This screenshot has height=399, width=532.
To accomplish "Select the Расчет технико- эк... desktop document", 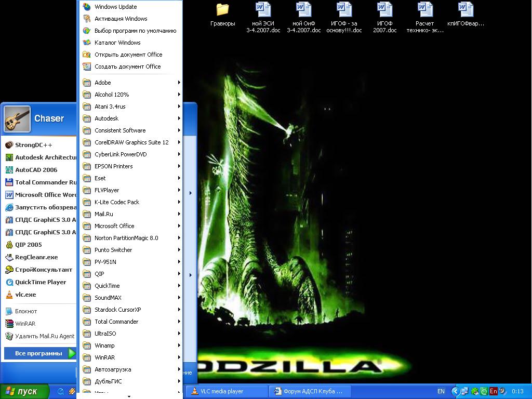I will tap(425, 18).
